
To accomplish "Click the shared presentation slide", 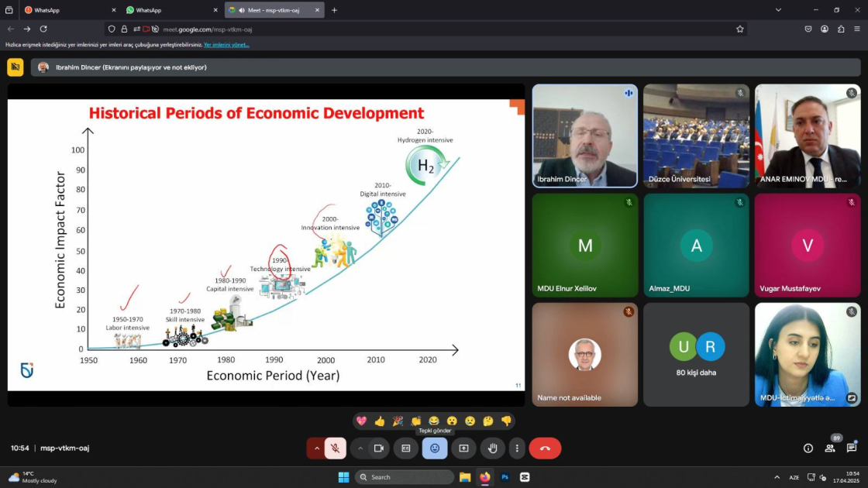I will tap(266, 245).
